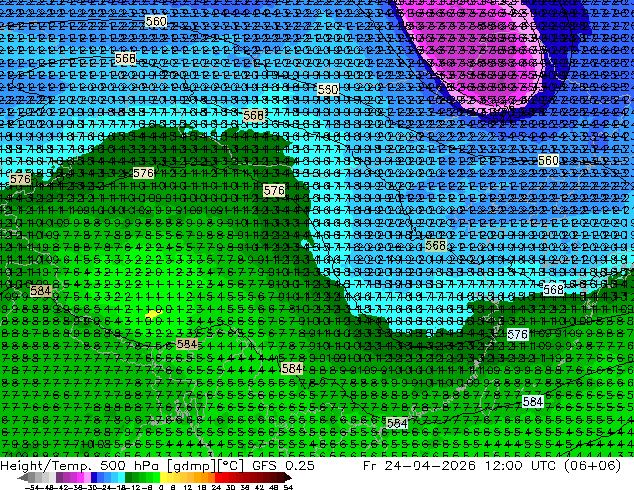Click the '[°C]' unit text

click(x=230, y=466)
